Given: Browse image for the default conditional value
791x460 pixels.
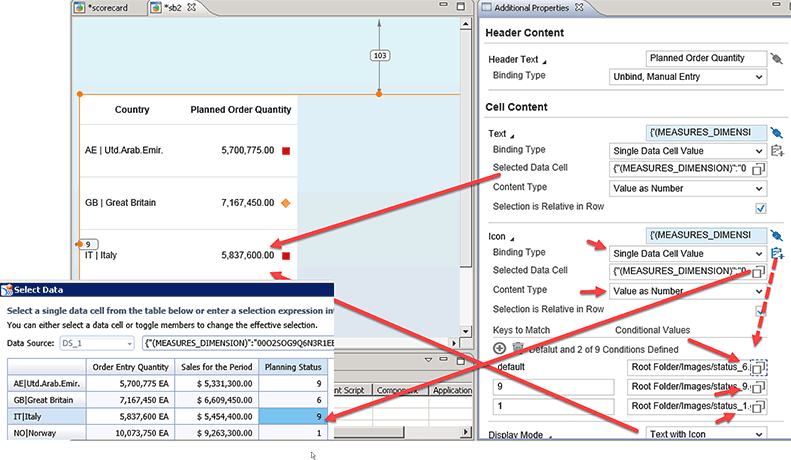Looking at the screenshot, I should 759,366.
